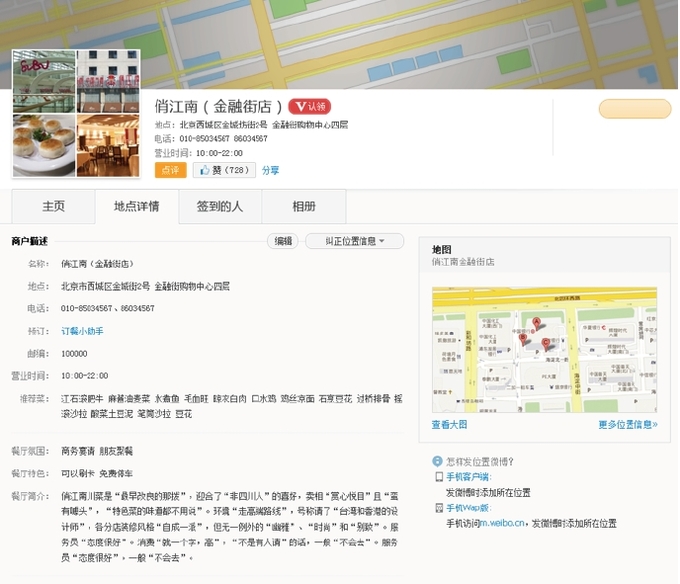Click the 查看大图 link under the map

[449, 424]
